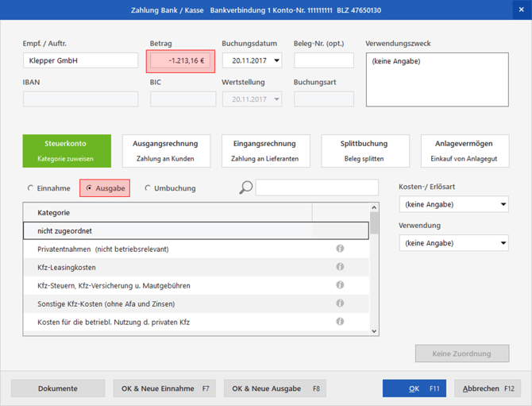Viewport: 532px width, 406px height.
Task: Switch to Splittbuchung tab
Action: click(364, 150)
